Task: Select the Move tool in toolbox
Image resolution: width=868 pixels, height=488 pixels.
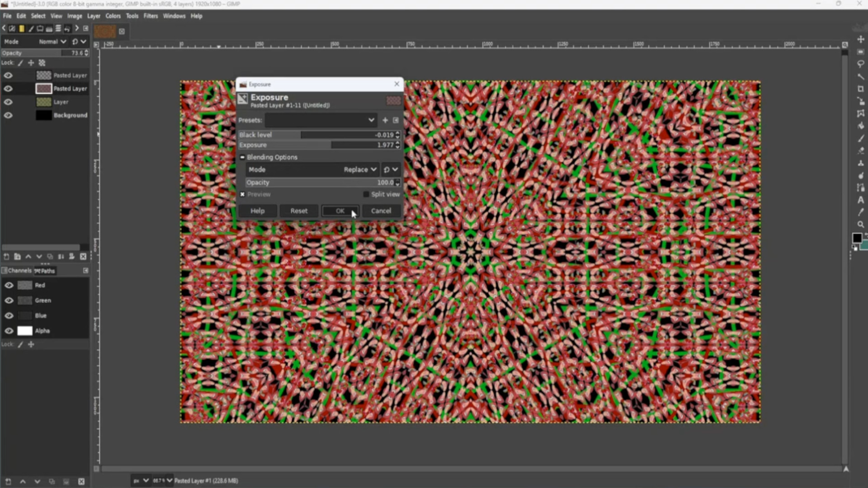Action: click(x=860, y=39)
